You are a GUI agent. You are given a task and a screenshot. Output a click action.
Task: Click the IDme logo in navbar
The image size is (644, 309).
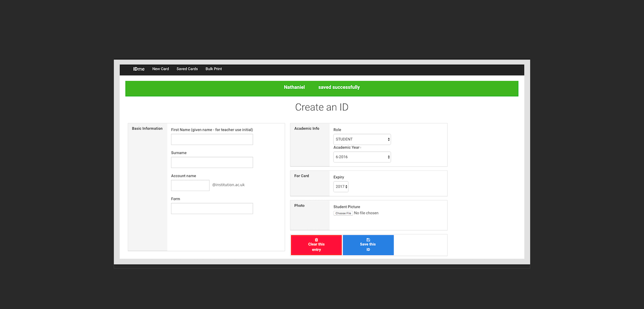point(139,69)
